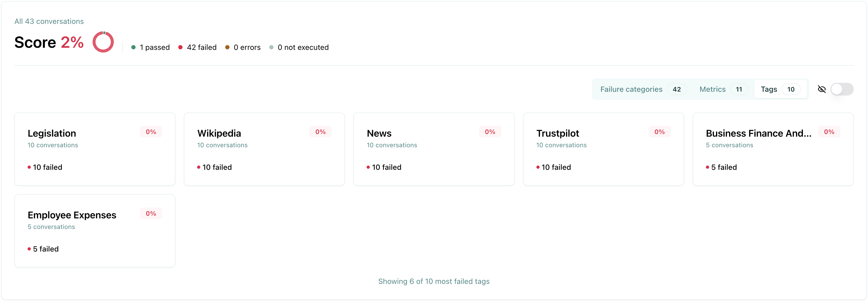This screenshot has width=868, height=303.
Task: Switch to the Failure categories tab
Action: click(632, 89)
